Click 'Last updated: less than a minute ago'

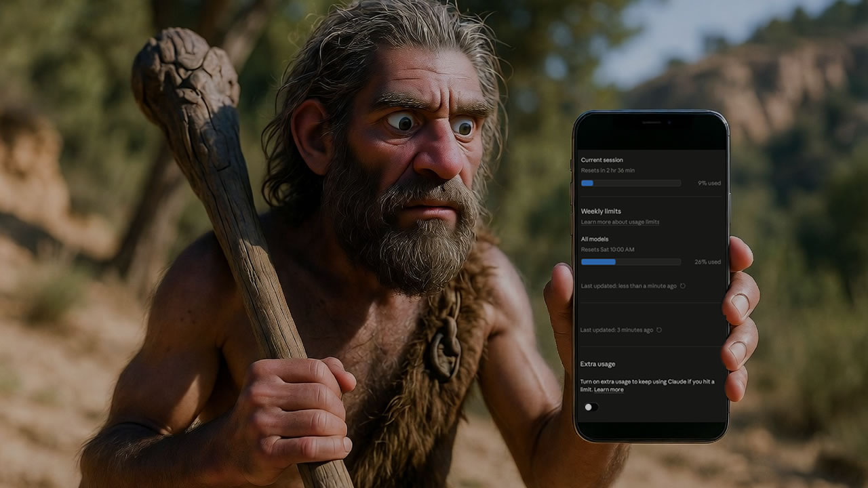click(x=629, y=286)
